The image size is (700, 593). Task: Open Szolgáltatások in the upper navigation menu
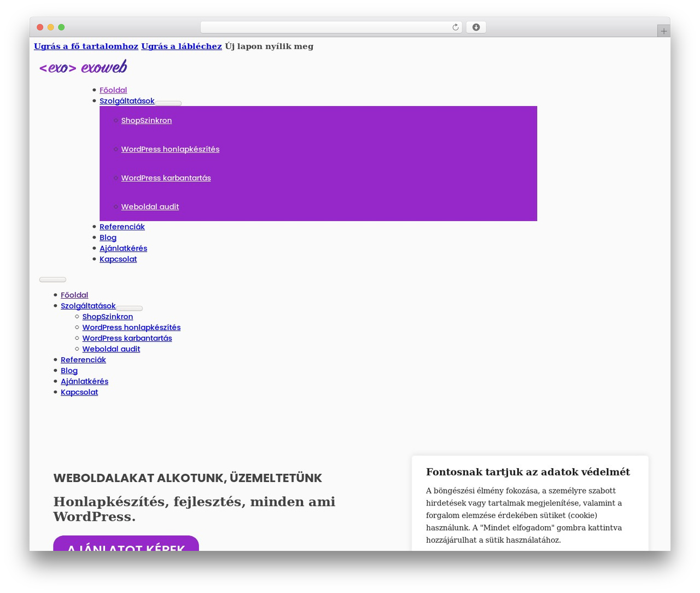click(127, 101)
